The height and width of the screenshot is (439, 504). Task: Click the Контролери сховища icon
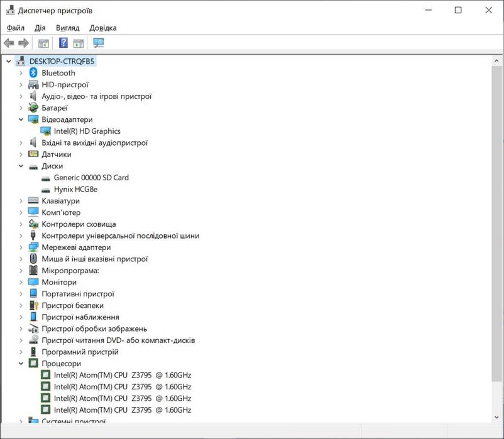coord(33,224)
